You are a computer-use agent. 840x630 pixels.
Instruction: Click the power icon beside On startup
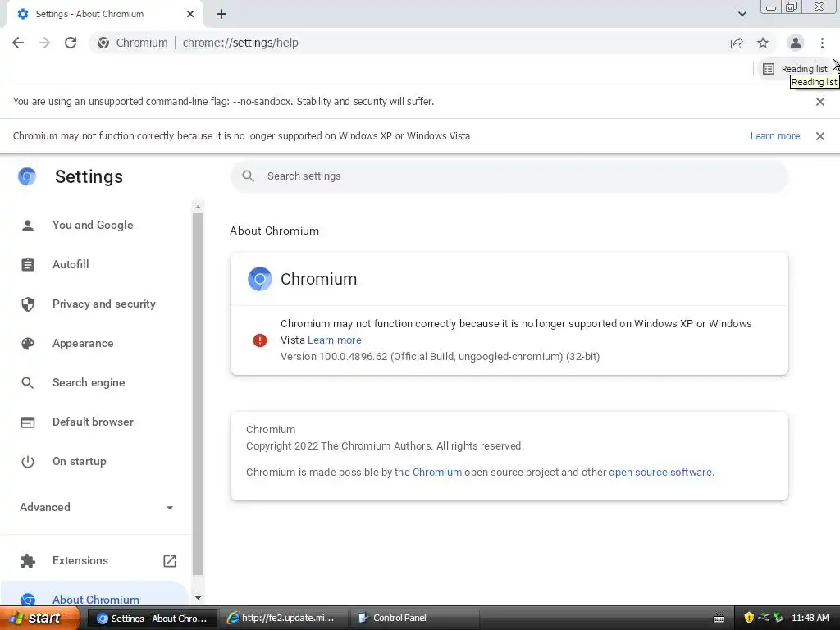pyautogui.click(x=28, y=462)
